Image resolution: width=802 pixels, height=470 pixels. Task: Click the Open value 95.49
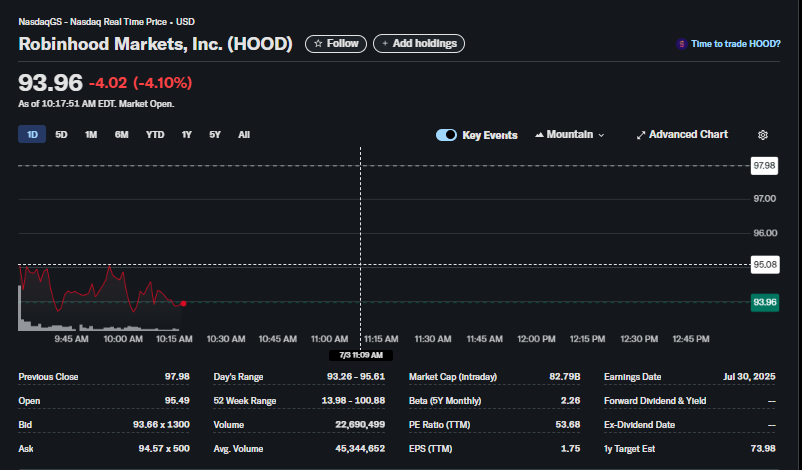tap(177, 401)
